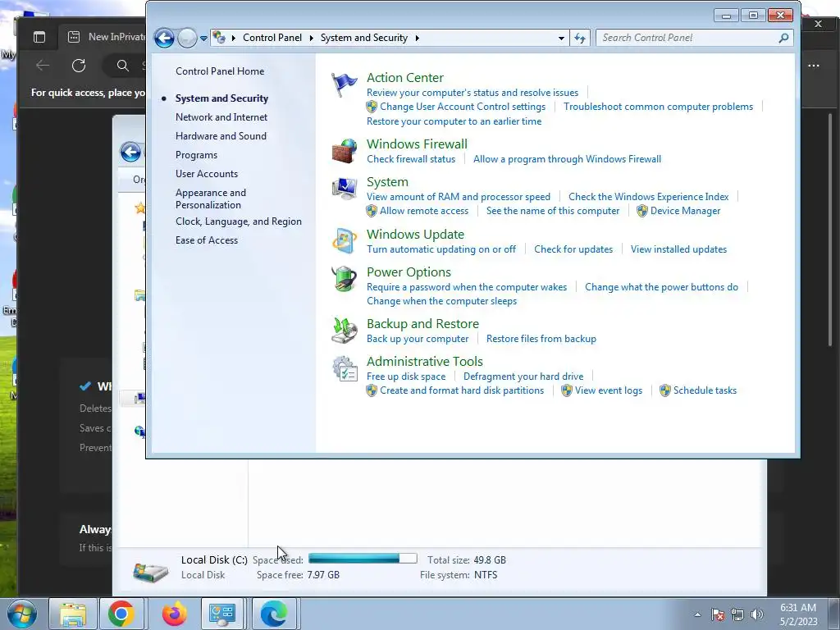
Task: Click the Backup and Restore icon
Action: pos(344,331)
